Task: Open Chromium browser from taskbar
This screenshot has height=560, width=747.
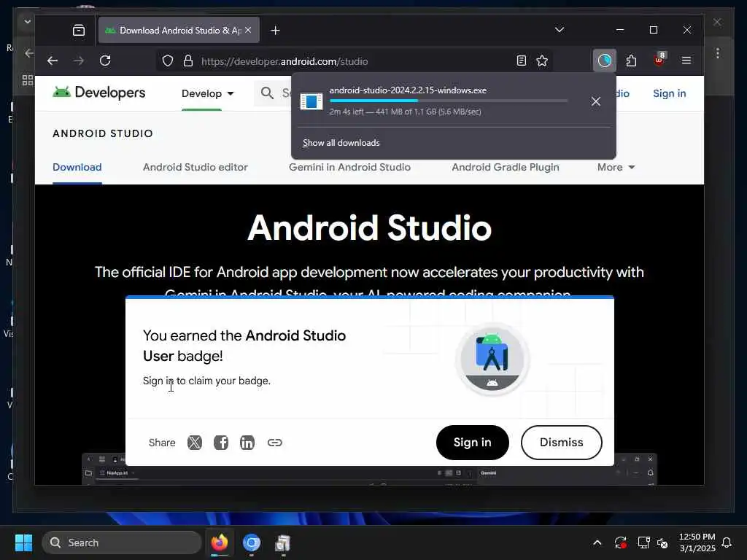Action: click(252, 542)
